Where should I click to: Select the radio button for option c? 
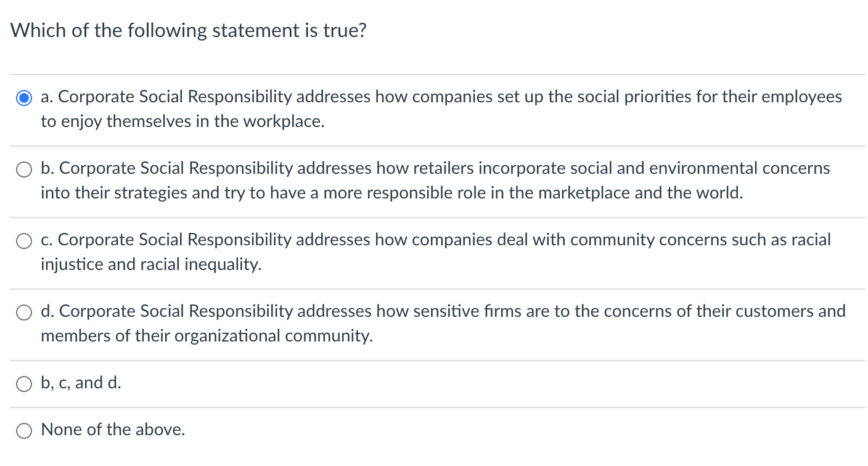(23, 240)
